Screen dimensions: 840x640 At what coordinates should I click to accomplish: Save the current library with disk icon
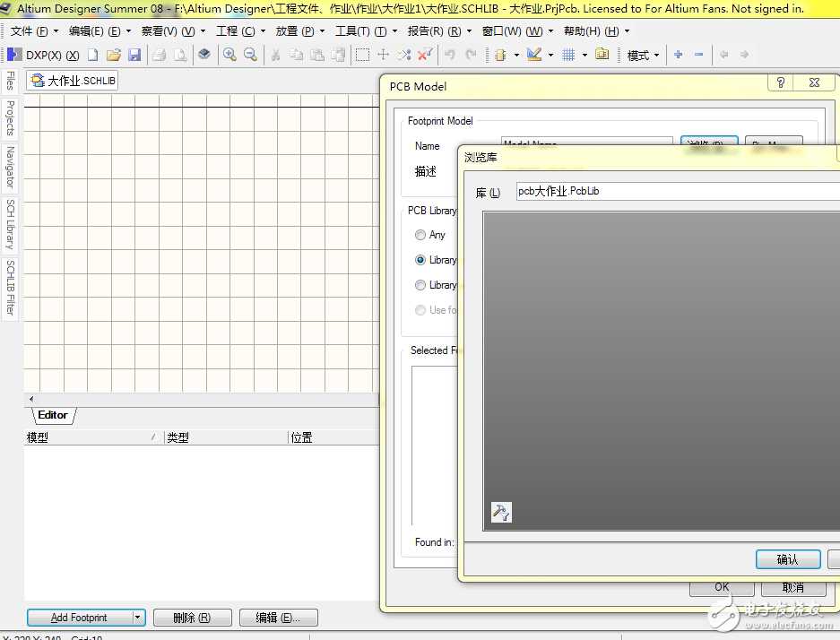coord(134,55)
